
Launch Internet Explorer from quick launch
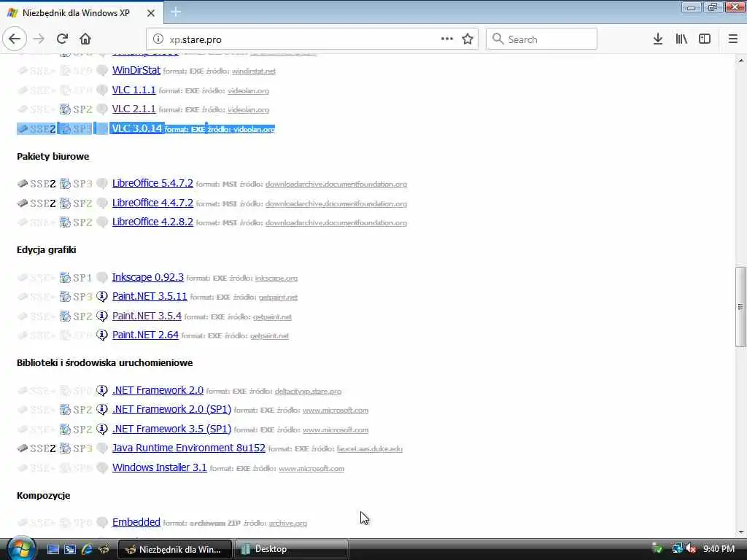(87, 549)
